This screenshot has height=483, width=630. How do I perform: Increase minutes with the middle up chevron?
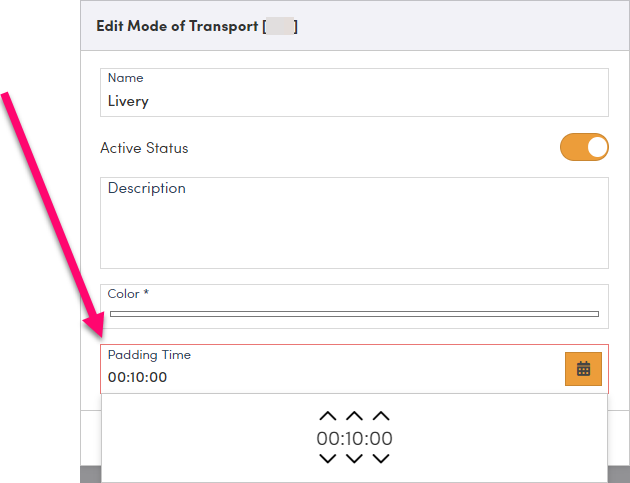pos(354,416)
